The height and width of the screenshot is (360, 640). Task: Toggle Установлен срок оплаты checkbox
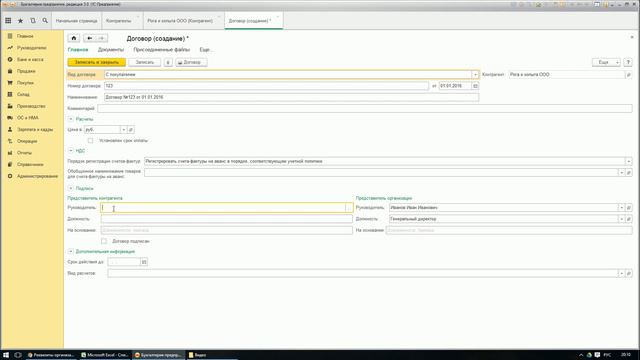click(91, 140)
